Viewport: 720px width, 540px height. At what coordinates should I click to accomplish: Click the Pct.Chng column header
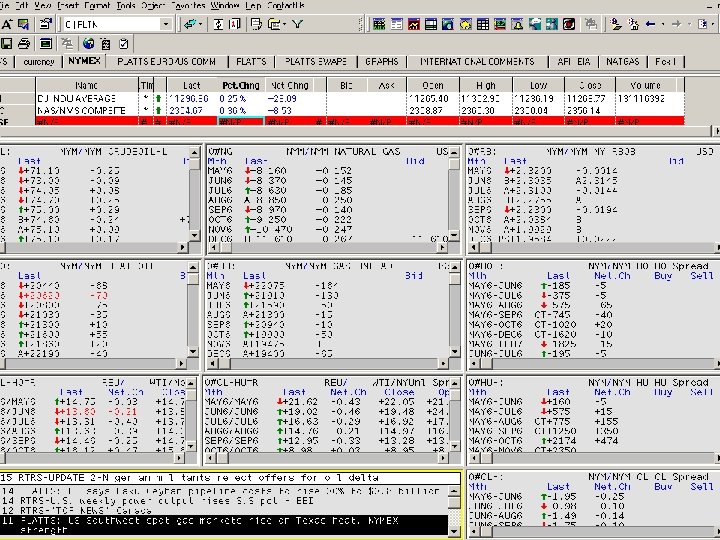point(241,85)
